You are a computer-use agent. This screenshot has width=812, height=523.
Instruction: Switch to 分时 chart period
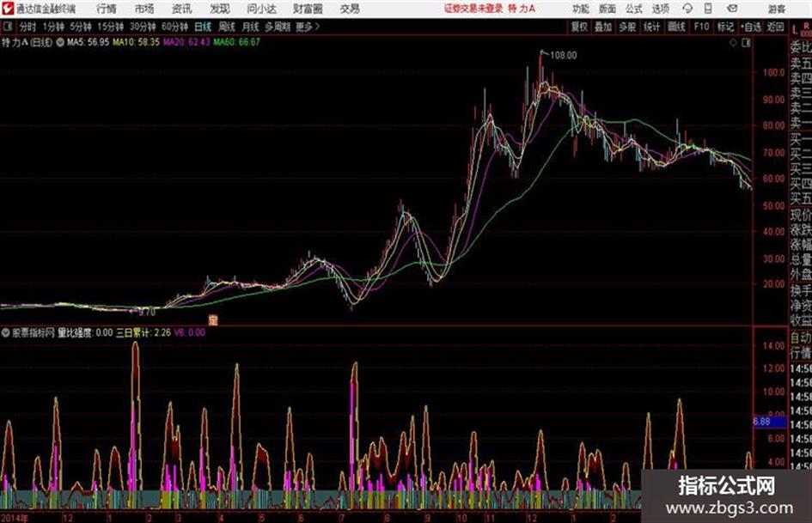[x=27, y=27]
